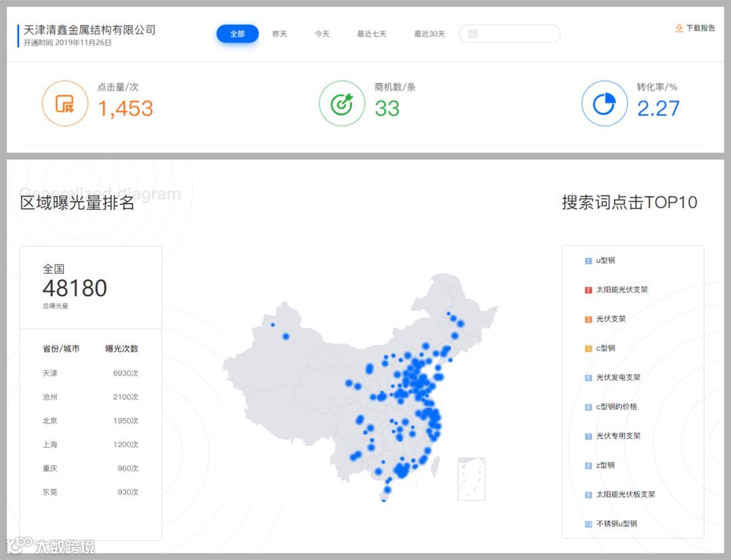Click the blue rank 1 badge
Viewport: 731px width, 560px height.
(588, 261)
